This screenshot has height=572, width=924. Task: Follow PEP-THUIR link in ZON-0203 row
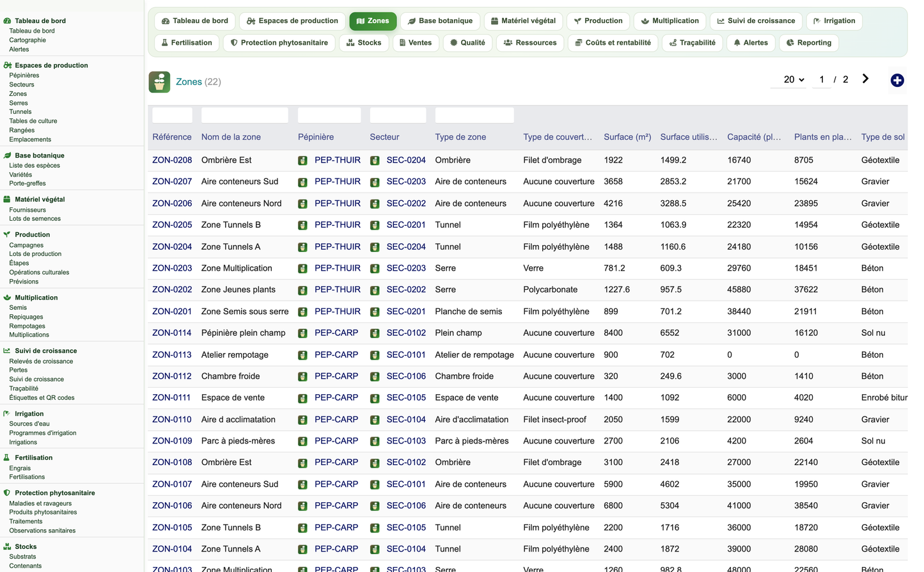[x=338, y=268]
